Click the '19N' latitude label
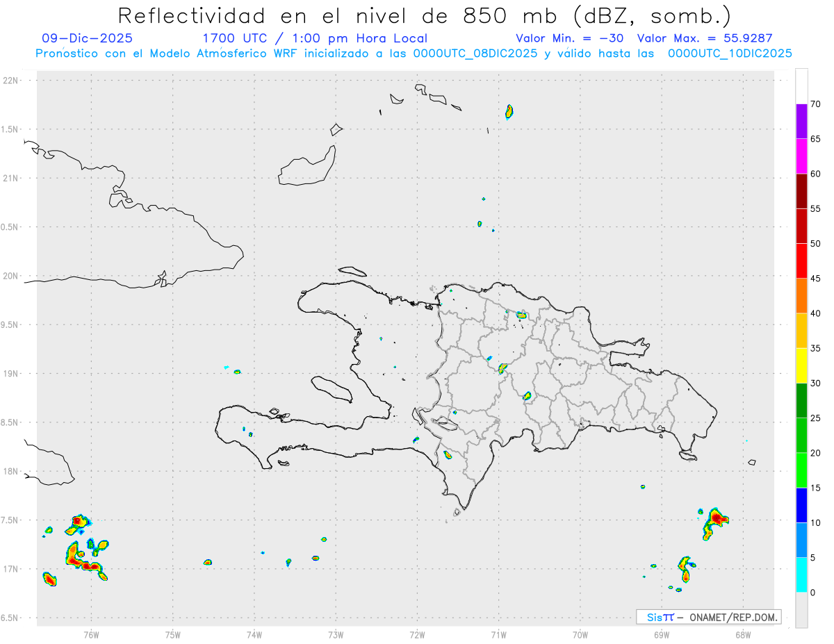This screenshot has height=644, width=834. click(x=12, y=374)
